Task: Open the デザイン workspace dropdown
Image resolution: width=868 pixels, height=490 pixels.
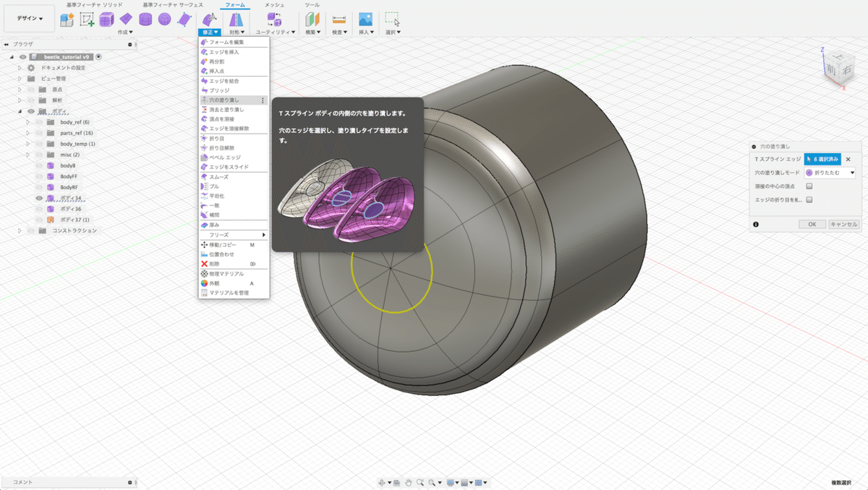Action: [x=29, y=19]
